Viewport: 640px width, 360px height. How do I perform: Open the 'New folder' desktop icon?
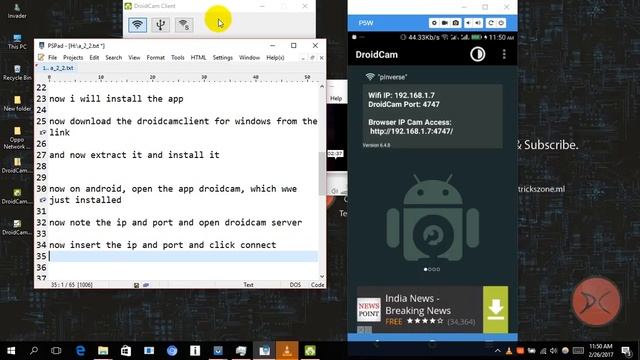pos(17,104)
